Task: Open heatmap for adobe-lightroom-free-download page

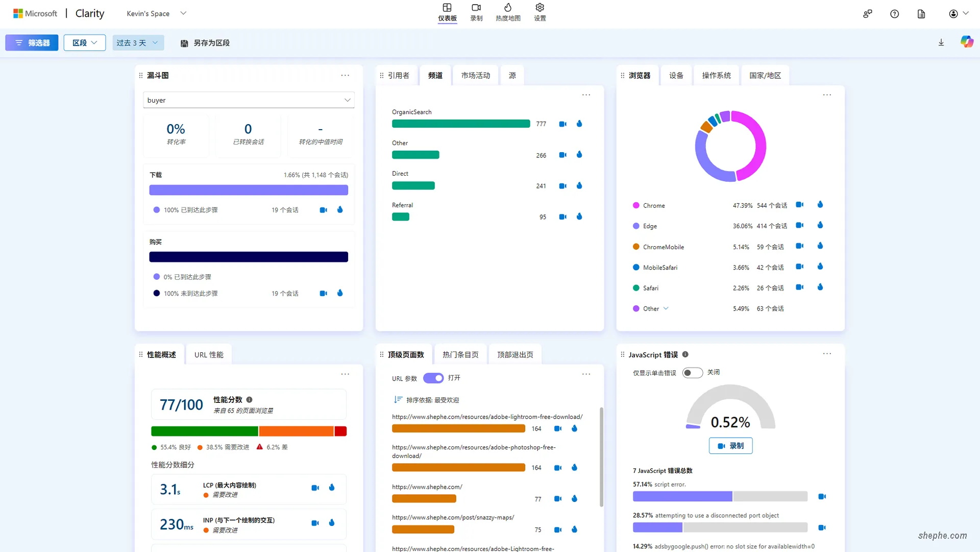Action: coord(574,429)
